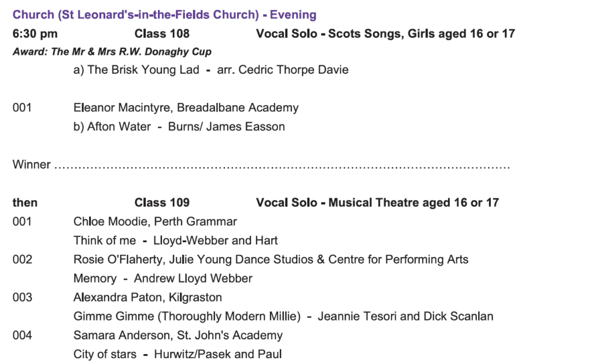Click the 6:30 pm time label
Screen dimensions: 592x364
[35, 34]
